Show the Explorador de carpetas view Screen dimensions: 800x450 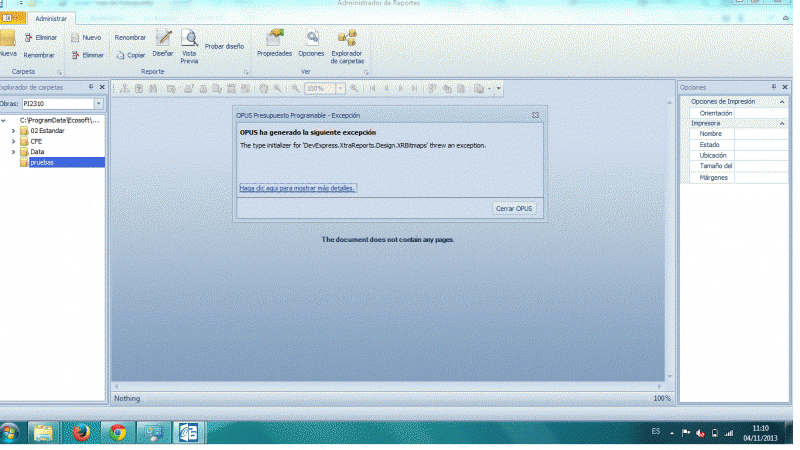(x=347, y=45)
